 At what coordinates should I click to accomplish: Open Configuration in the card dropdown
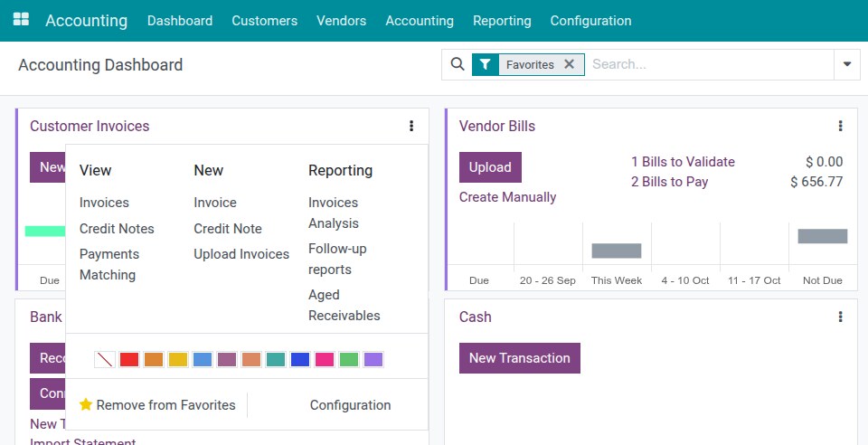(x=351, y=405)
